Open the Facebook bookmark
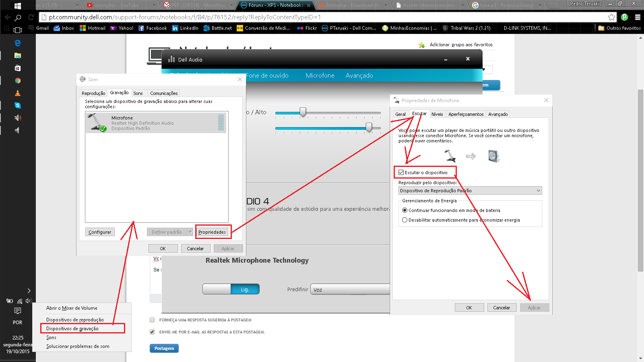 (x=153, y=28)
